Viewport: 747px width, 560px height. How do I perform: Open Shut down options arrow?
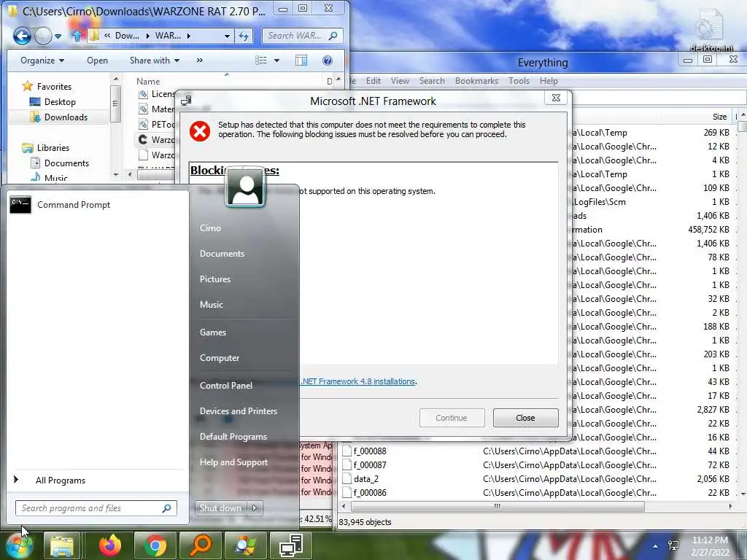(x=255, y=508)
